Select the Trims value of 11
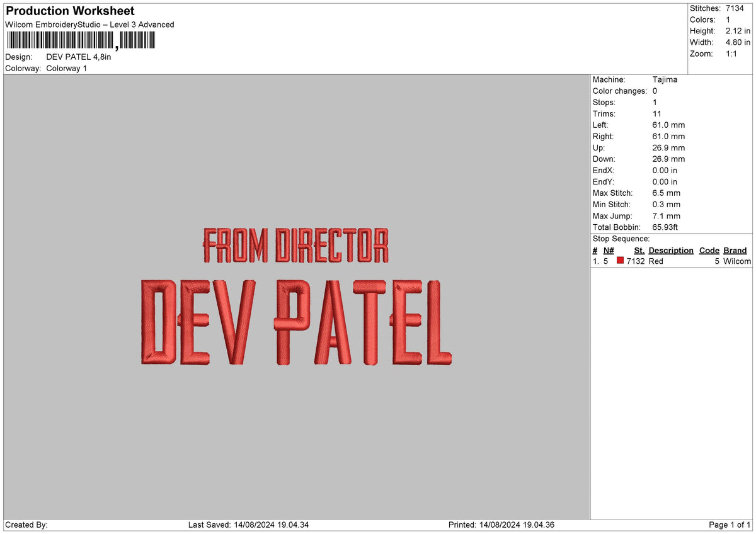The image size is (756, 534). (x=656, y=114)
